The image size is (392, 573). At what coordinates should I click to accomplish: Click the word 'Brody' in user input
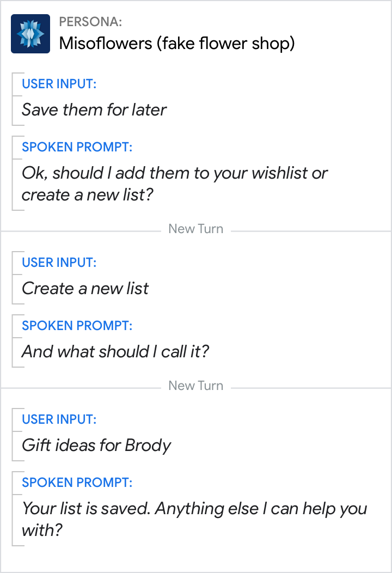148,445
